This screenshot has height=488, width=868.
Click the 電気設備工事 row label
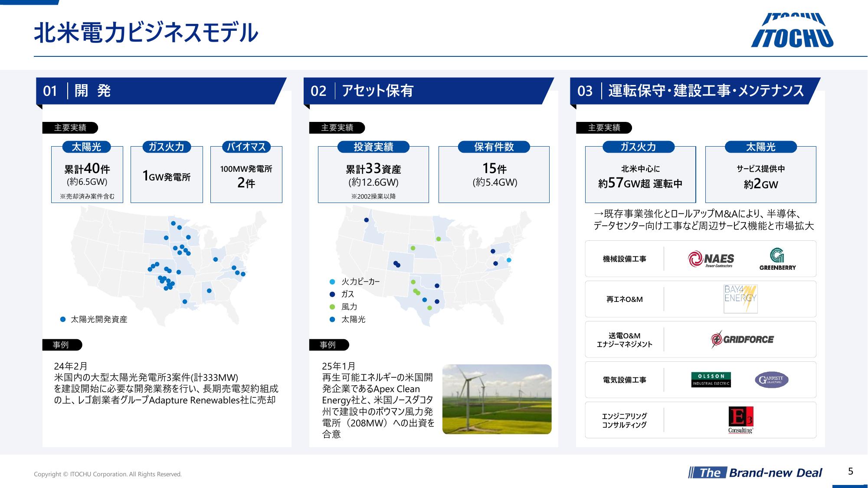point(625,380)
